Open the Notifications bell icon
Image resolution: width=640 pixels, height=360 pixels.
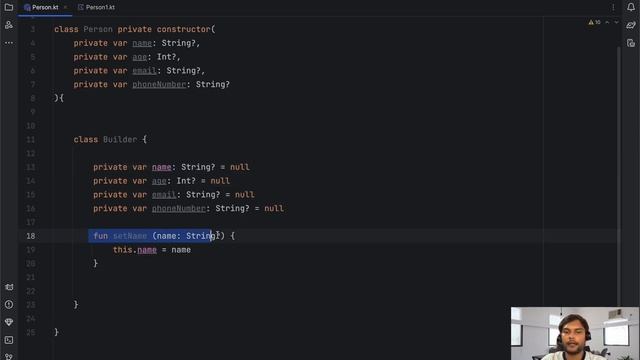click(x=631, y=7)
